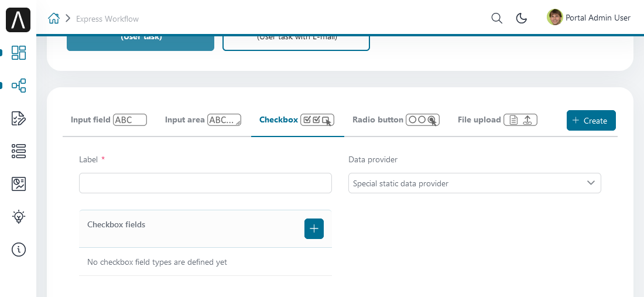
Task: Switch to the Radio button tab
Action: pos(396,120)
